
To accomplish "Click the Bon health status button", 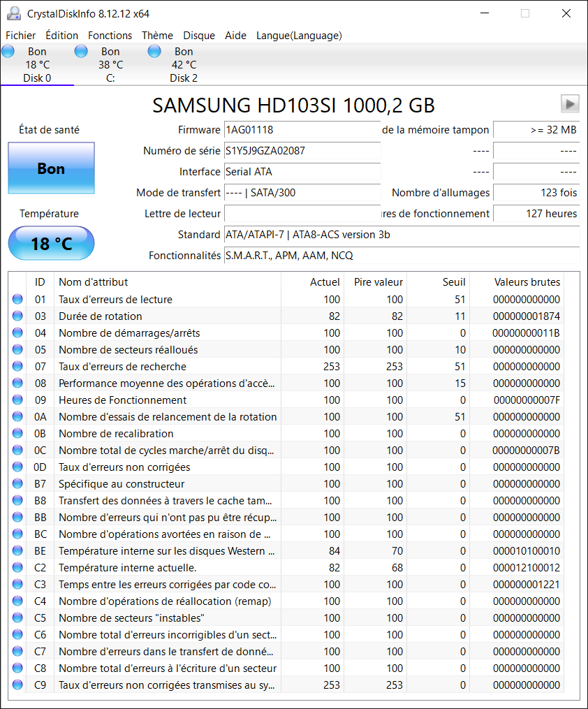I will 51,168.
